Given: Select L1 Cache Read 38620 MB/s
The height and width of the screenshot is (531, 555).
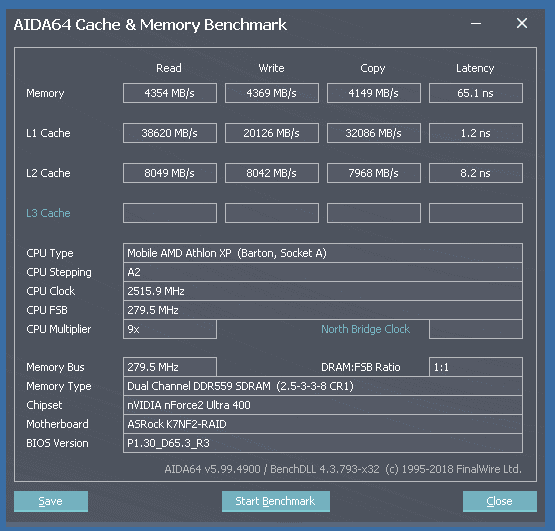Looking at the screenshot, I should coord(170,133).
